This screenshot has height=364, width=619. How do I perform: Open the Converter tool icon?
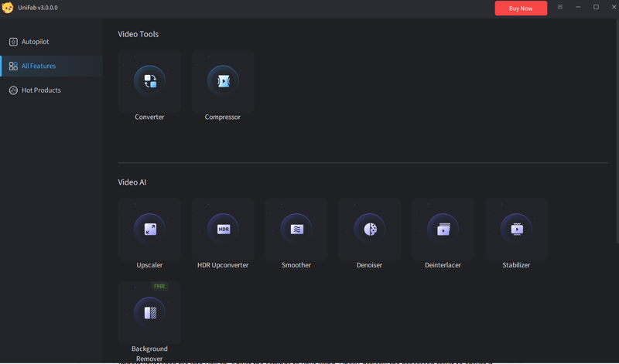150,81
